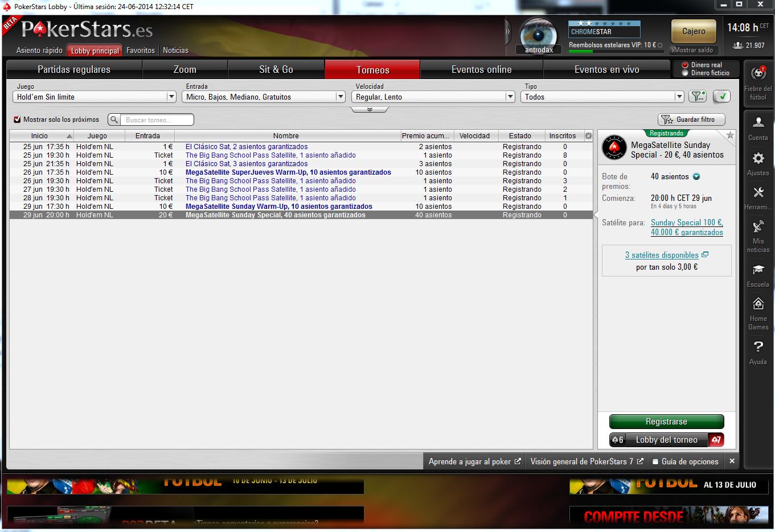The width and height of the screenshot is (775, 532).
Task: Click the green Registrarse button
Action: tap(666, 422)
